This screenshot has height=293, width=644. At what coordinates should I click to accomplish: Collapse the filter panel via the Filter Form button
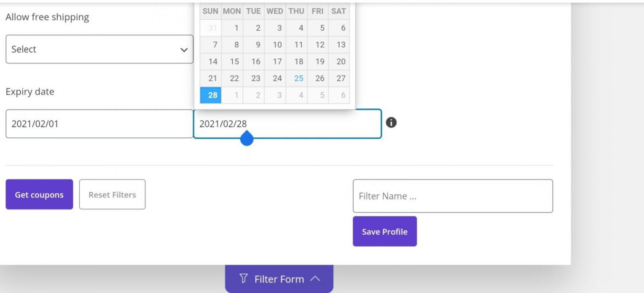[x=279, y=278]
